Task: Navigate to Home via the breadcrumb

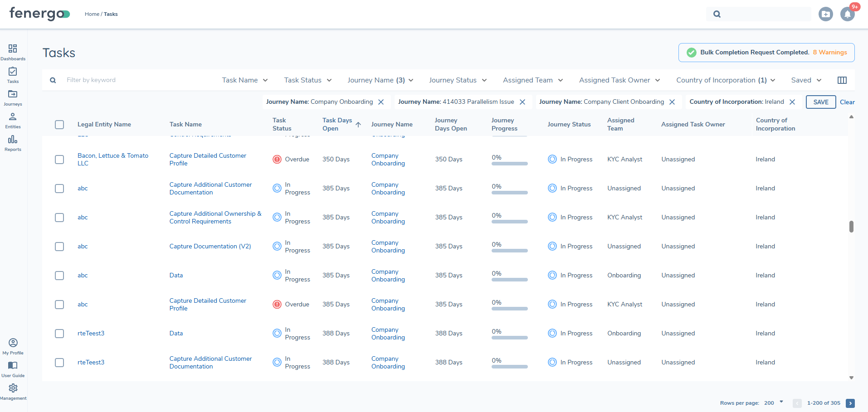Action: 92,14
